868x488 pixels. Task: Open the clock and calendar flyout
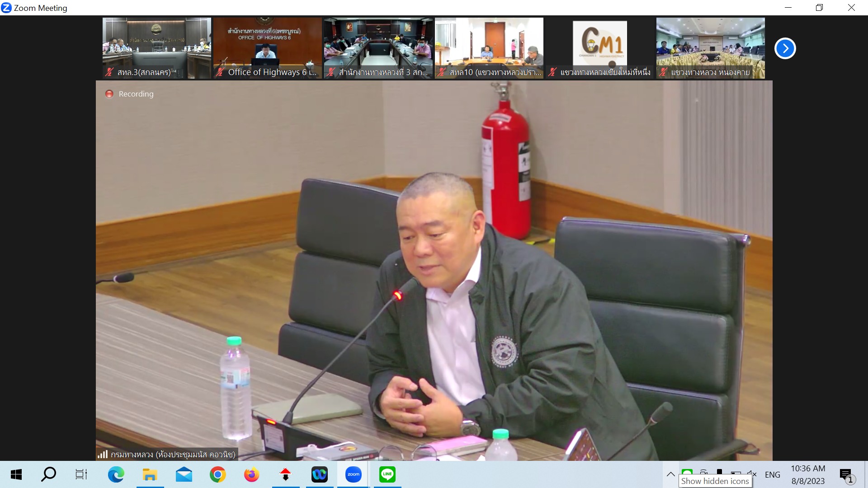click(808, 474)
